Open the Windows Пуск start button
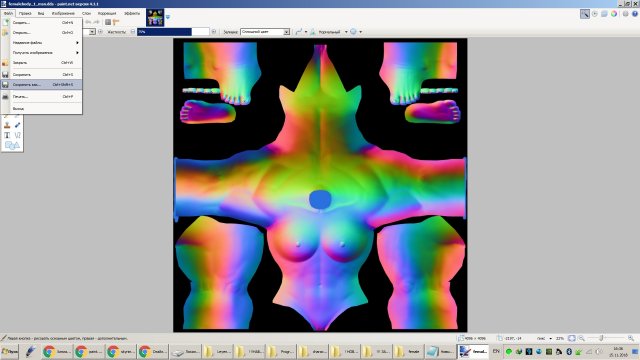This screenshot has height=360, width=640. 10,351
